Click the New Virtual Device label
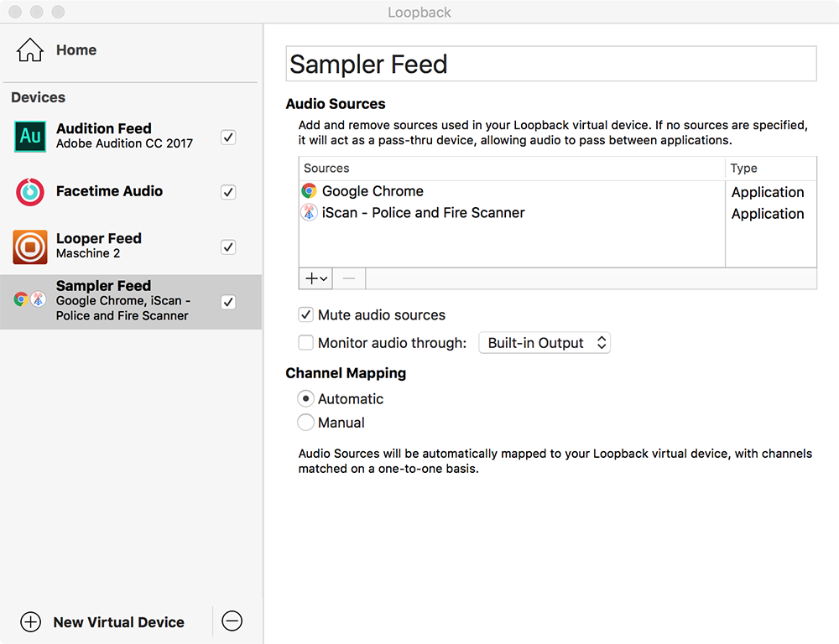839x644 pixels. point(119,622)
